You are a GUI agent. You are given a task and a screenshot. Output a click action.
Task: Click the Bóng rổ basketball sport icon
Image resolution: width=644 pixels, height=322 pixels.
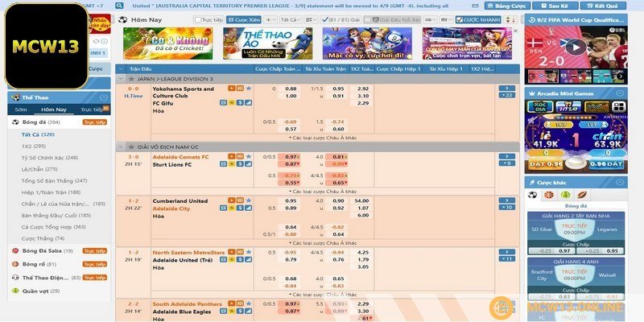tap(14, 263)
